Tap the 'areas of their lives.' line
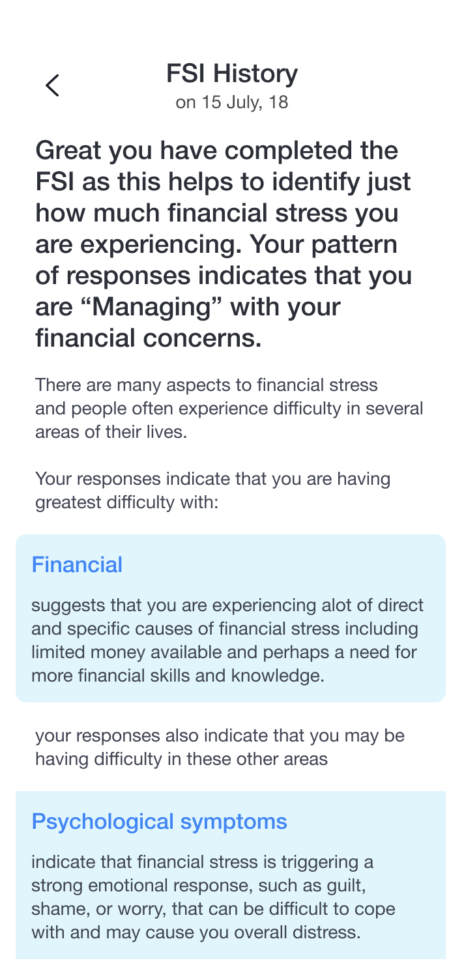Image resolution: width=464 pixels, height=980 pixels. 111,431
